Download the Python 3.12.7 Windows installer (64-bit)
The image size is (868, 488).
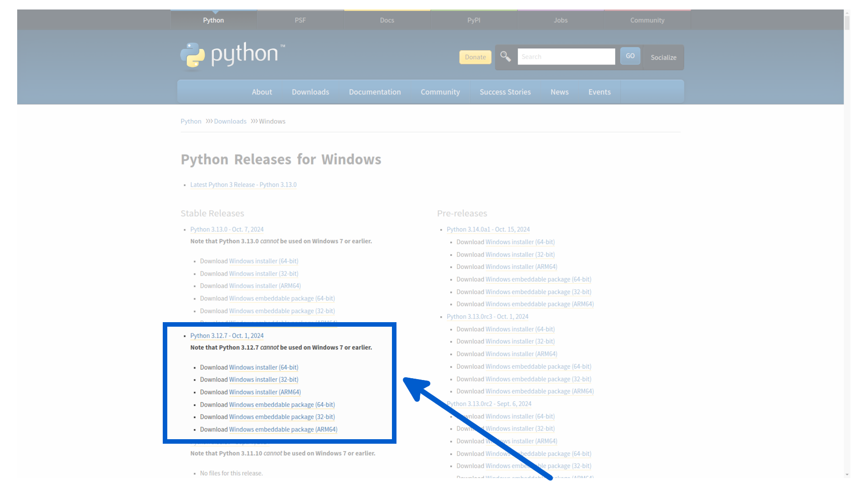point(263,367)
